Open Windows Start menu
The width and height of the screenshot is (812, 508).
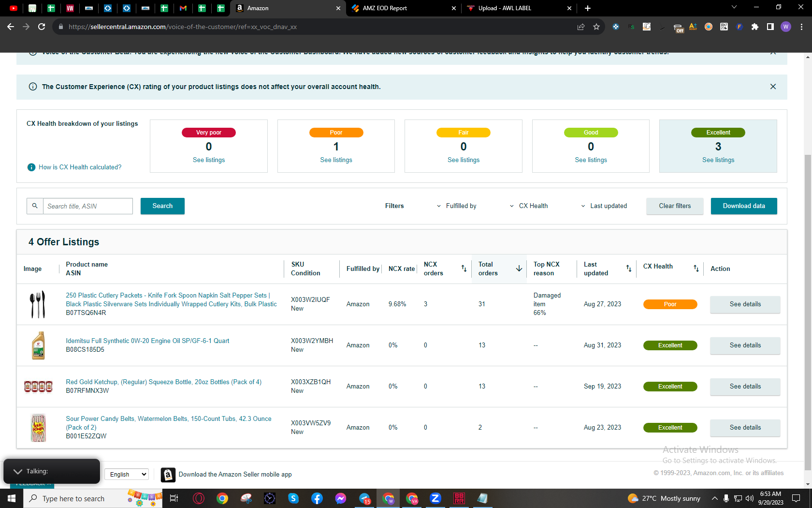pos(12,498)
